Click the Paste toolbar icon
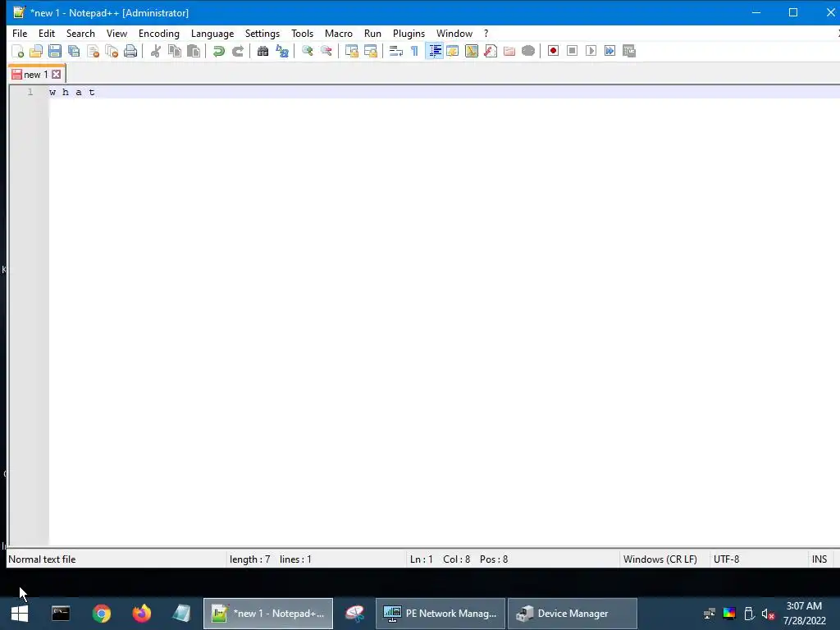Image resolution: width=840 pixels, height=630 pixels. click(x=194, y=52)
